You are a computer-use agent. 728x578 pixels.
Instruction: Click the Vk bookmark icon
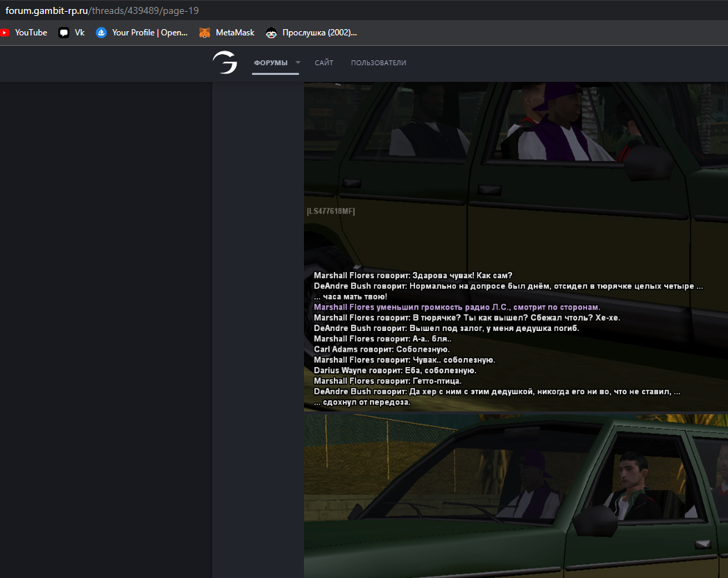[64, 33]
